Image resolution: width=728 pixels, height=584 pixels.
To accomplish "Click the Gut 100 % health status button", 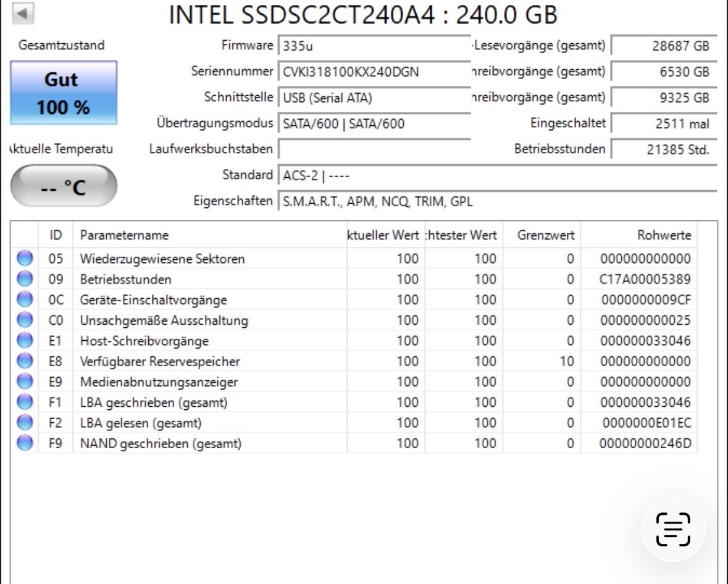I will tap(64, 93).
